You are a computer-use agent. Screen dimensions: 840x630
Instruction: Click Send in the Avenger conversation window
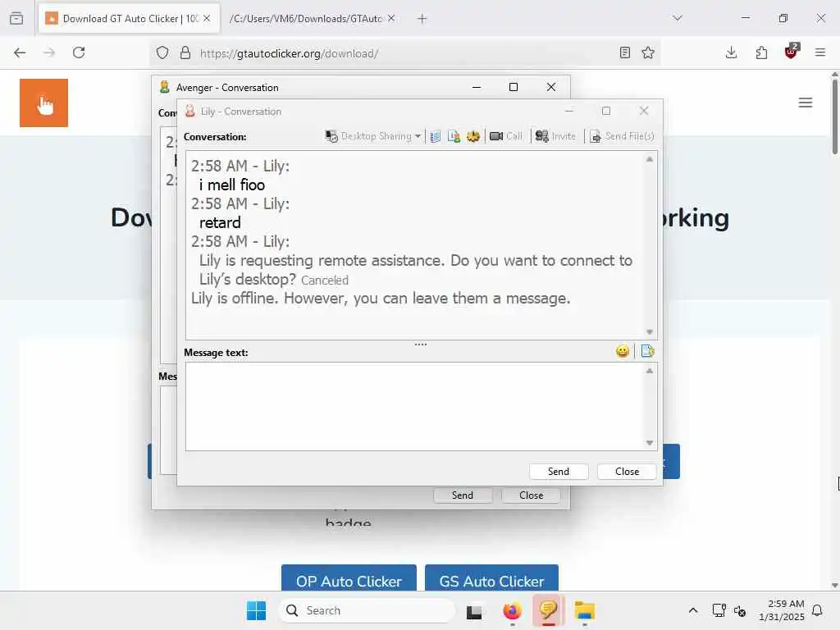[x=463, y=495]
